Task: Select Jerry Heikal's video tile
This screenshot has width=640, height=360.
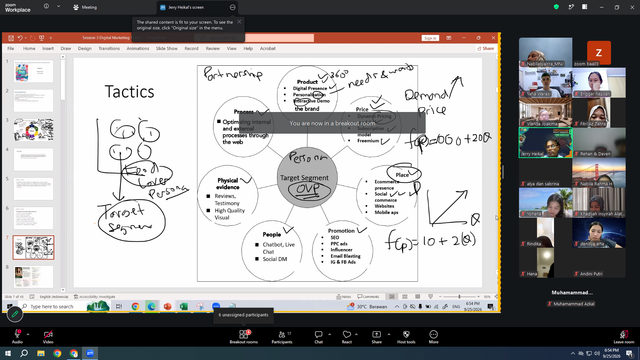Action: [x=545, y=142]
